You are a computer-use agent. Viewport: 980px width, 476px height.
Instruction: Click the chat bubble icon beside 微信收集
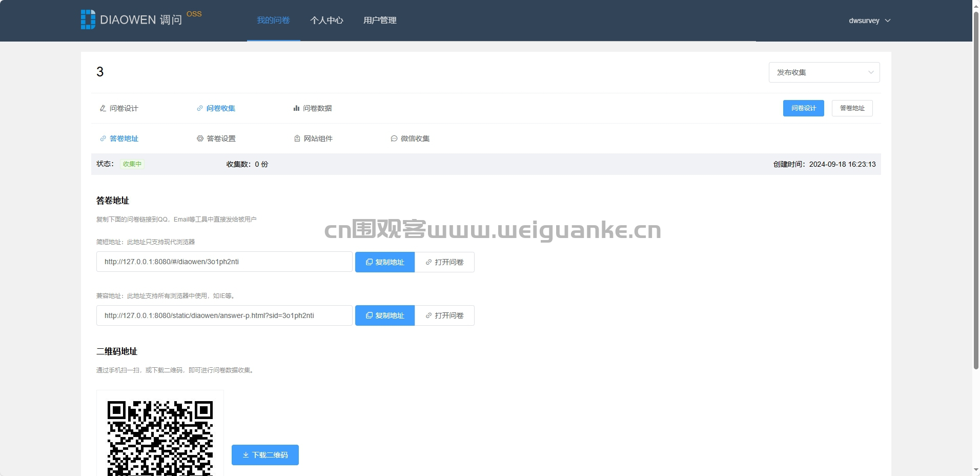click(394, 138)
